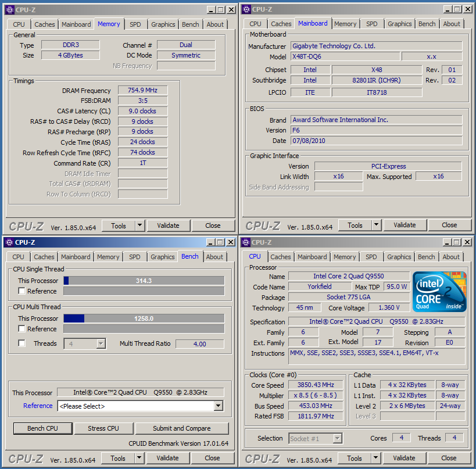The width and height of the screenshot is (476, 469).
Task: Open Bench tab in the Mainboard window
Action: click(x=427, y=24)
